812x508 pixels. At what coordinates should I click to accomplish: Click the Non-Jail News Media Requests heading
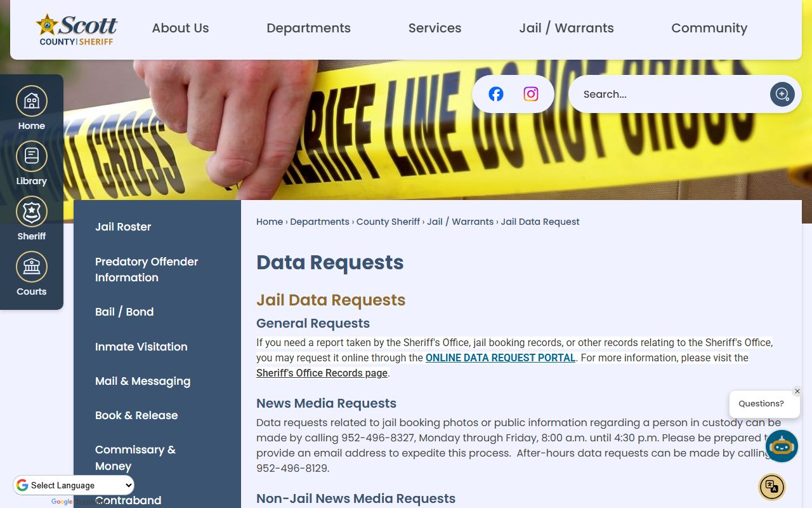pos(356,498)
